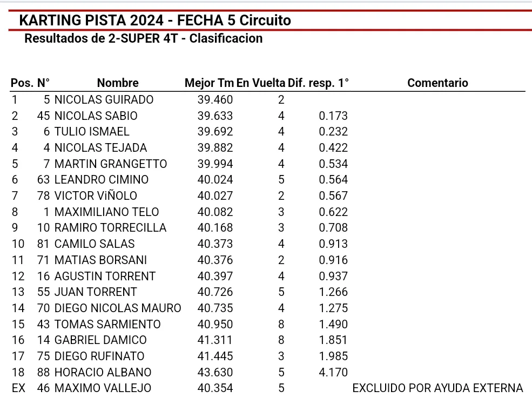Click DIEGO NICOLAS MAURO name

(118, 308)
